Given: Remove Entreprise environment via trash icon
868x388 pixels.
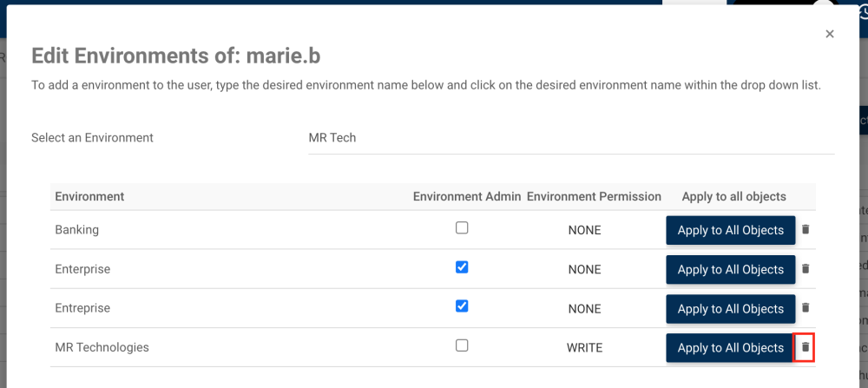Looking at the screenshot, I should (805, 307).
